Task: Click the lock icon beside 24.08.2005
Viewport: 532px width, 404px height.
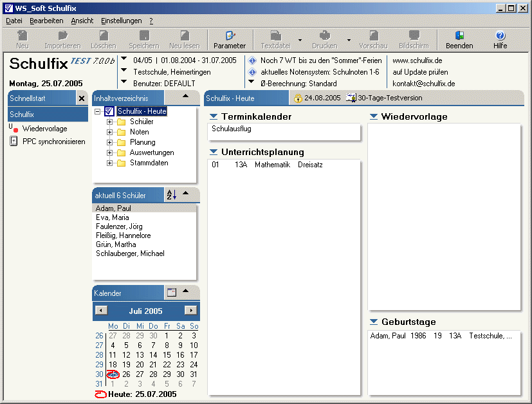Action: tap(298, 98)
